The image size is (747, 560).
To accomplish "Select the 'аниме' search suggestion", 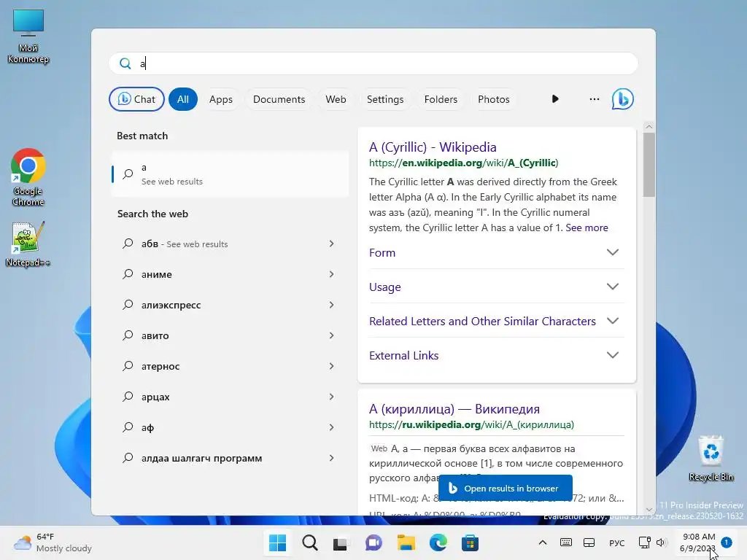I will pyautogui.click(x=230, y=274).
